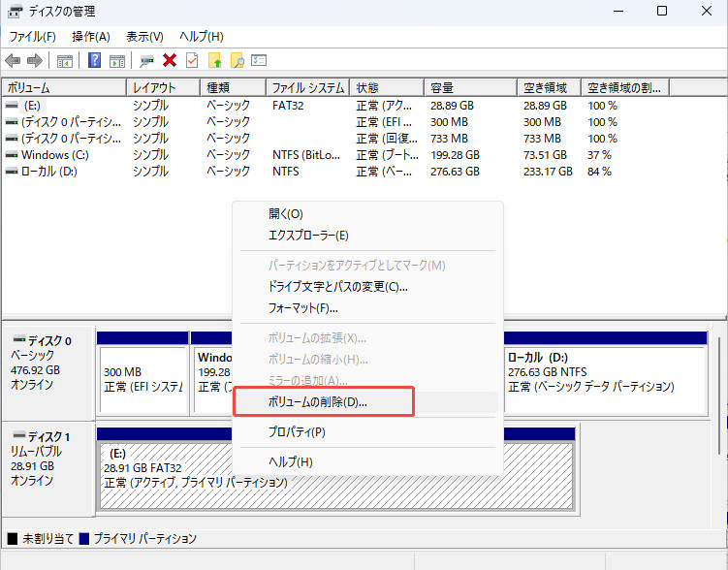Click the red X delete toolbar icon
The image size is (728, 570).
click(x=170, y=60)
